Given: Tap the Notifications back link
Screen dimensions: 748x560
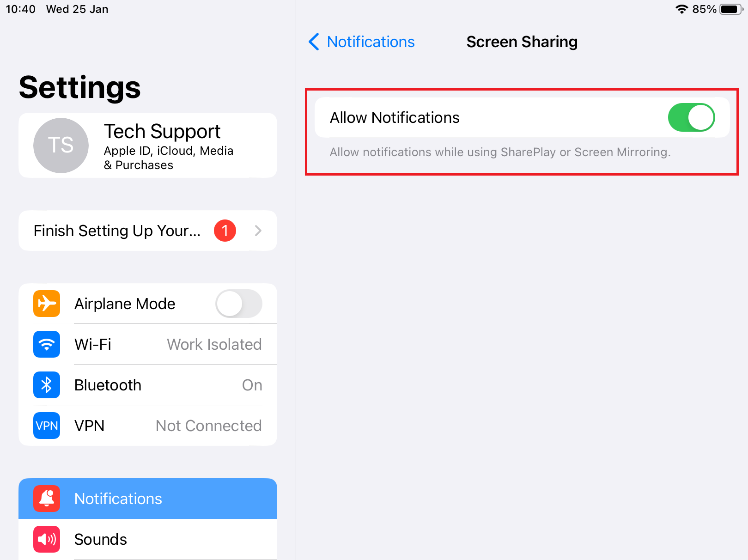Looking at the screenshot, I should tap(371, 42).
